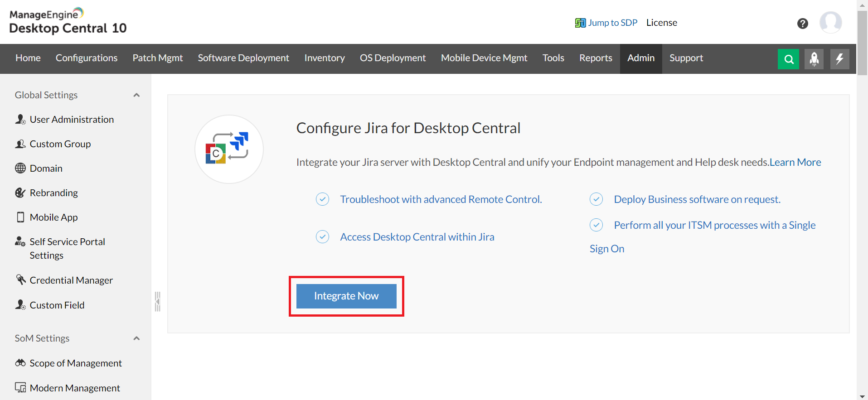Open the help question mark icon
Viewport: 868px width, 400px height.
click(803, 23)
